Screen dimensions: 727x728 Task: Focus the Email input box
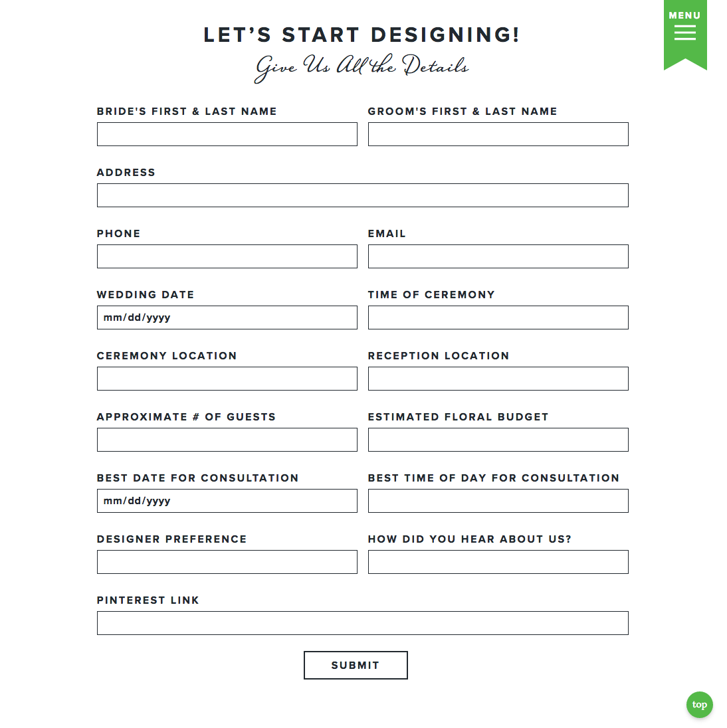click(498, 256)
